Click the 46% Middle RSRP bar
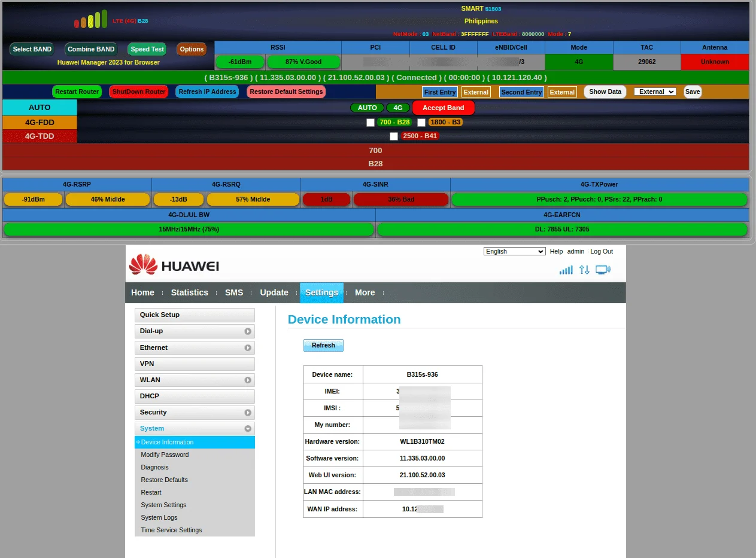 [x=108, y=199]
